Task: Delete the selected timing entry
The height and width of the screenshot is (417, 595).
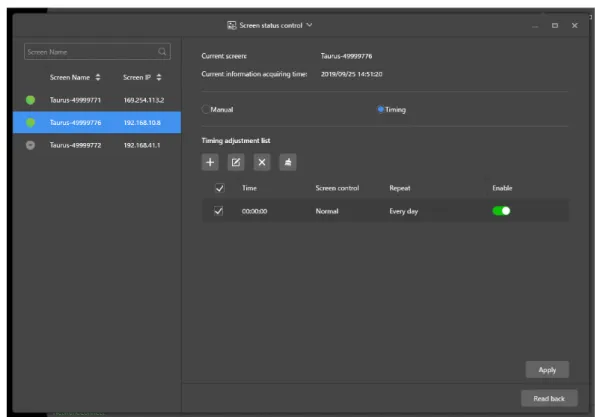Action: tap(262, 162)
